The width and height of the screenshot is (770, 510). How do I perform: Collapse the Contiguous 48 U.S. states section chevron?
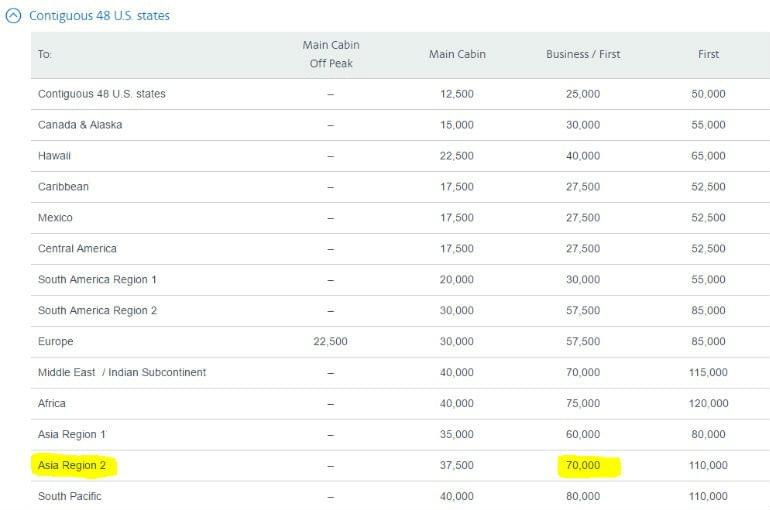13,16
